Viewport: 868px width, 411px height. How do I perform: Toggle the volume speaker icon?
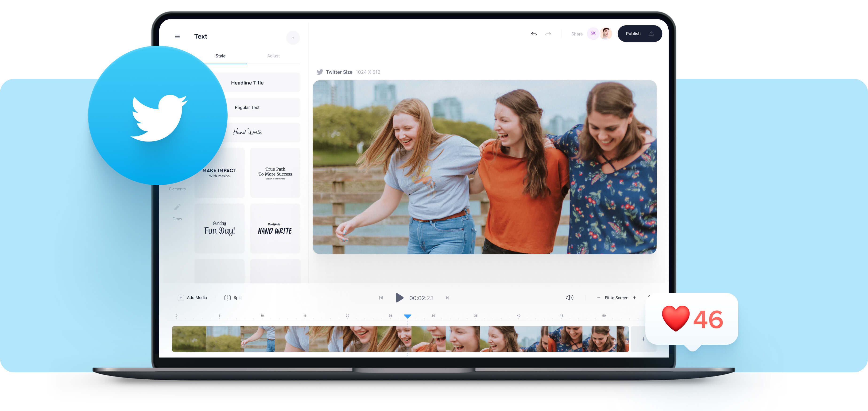pyautogui.click(x=570, y=297)
